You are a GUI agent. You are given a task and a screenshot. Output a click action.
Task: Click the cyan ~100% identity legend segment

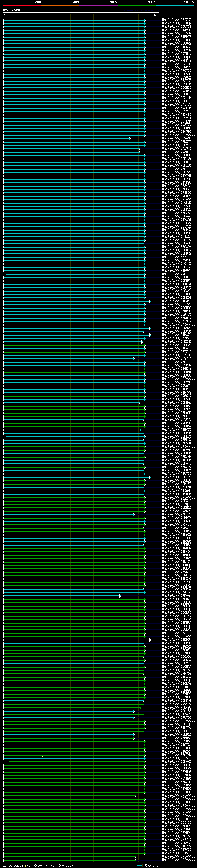click(175, 6)
